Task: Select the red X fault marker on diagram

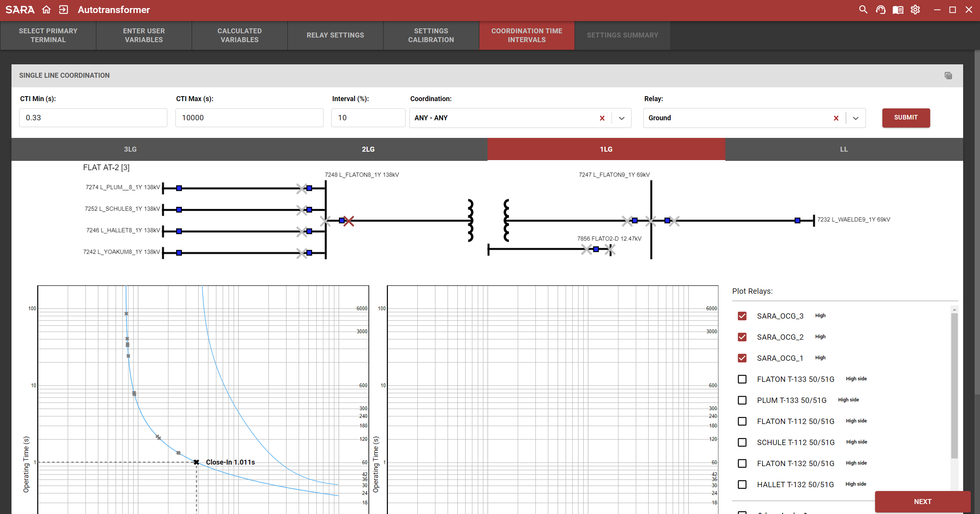Action: 349,221
